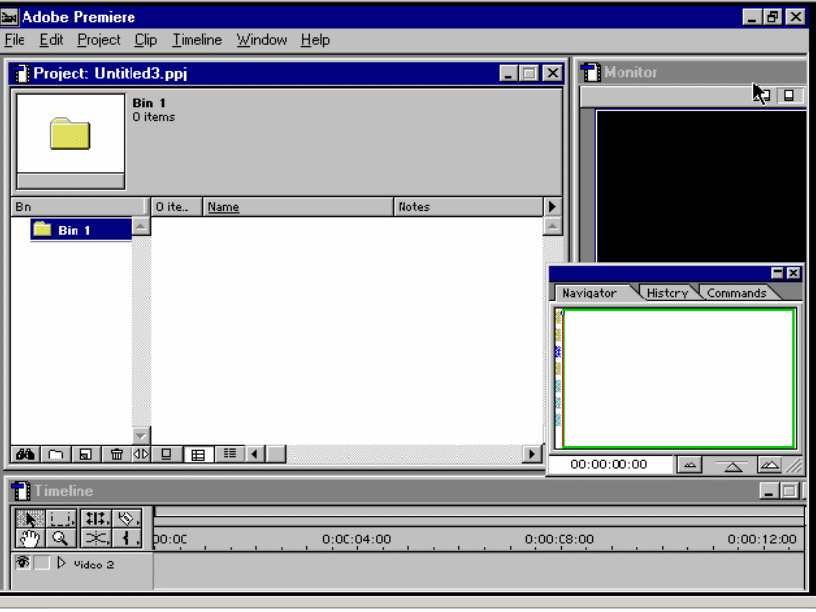Screen dimensions: 816x612
Task: Click scroll up arrow in bin list
Action: pos(141,226)
